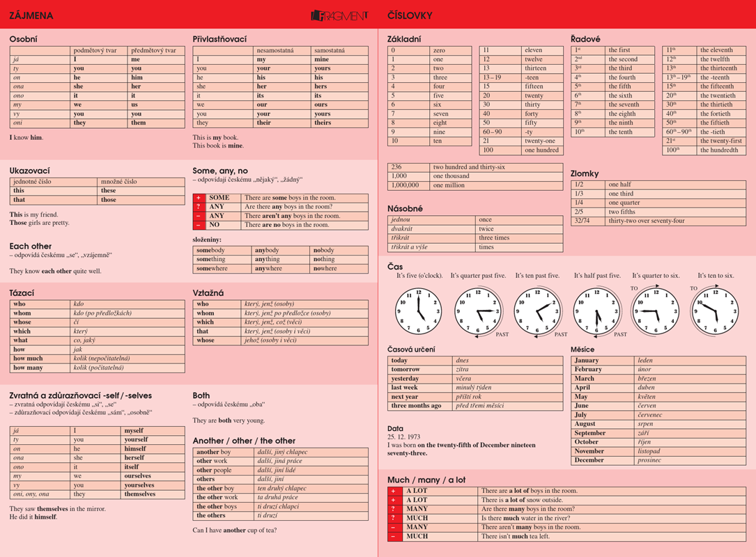Click the Fragment logo in the header

pyautogui.click(x=339, y=15)
